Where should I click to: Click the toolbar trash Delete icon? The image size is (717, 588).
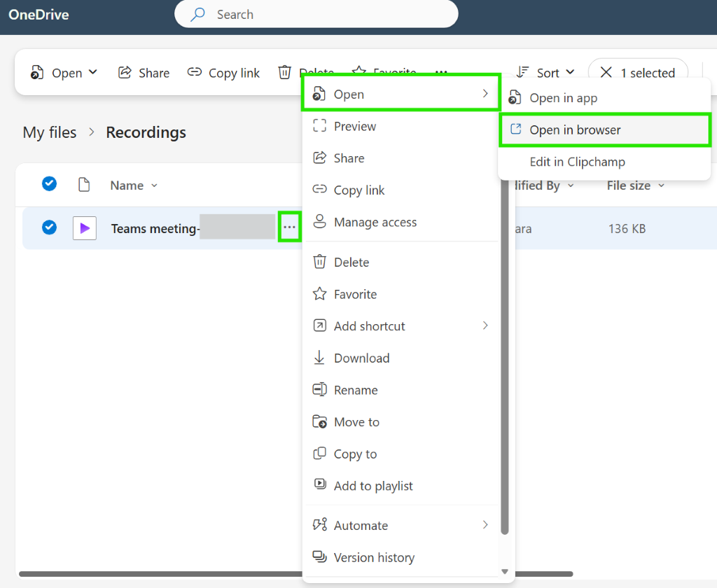click(x=284, y=72)
